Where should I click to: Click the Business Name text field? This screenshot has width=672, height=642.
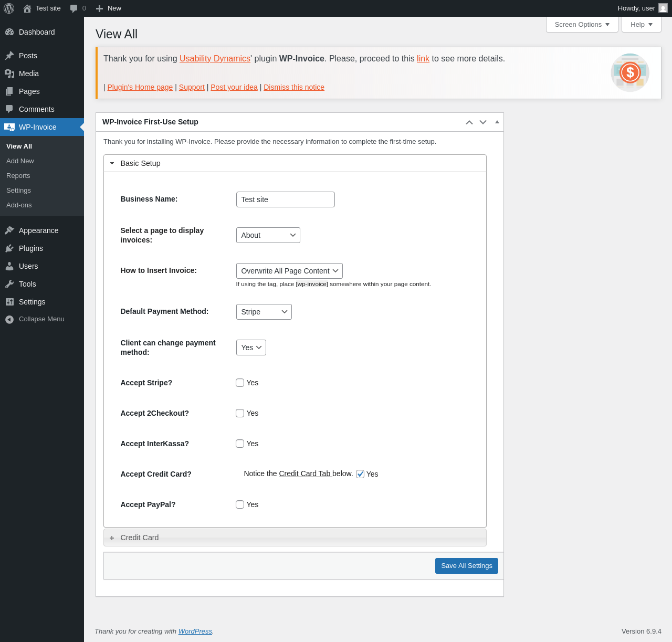[x=285, y=199]
